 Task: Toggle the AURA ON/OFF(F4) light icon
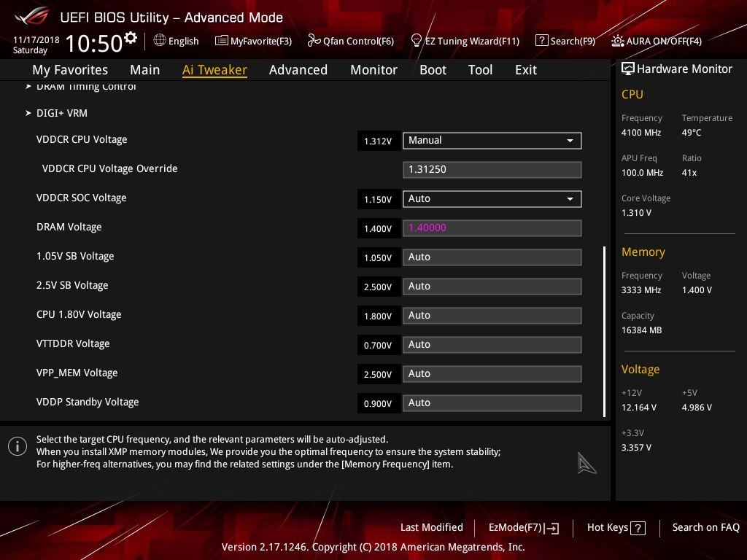tap(617, 41)
